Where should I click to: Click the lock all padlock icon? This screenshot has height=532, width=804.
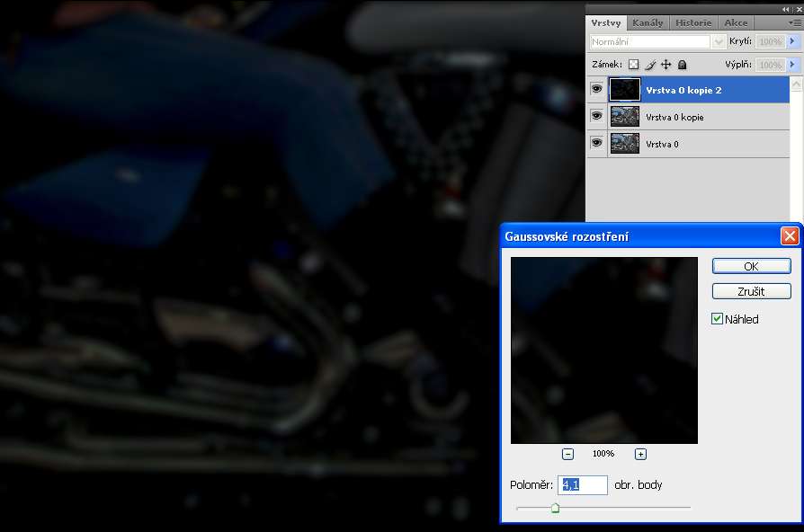(682, 65)
